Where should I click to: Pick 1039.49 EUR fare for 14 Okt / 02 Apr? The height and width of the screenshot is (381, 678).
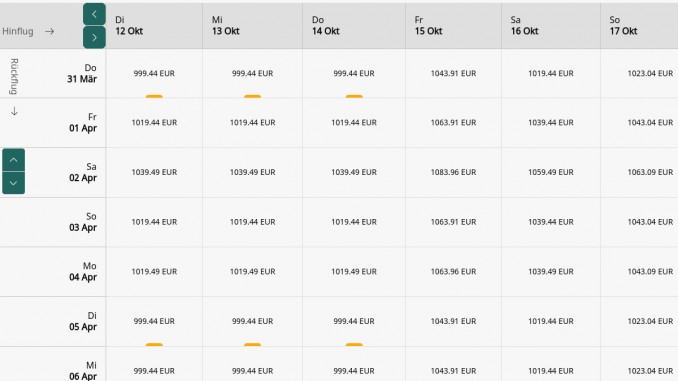tap(354, 173)
